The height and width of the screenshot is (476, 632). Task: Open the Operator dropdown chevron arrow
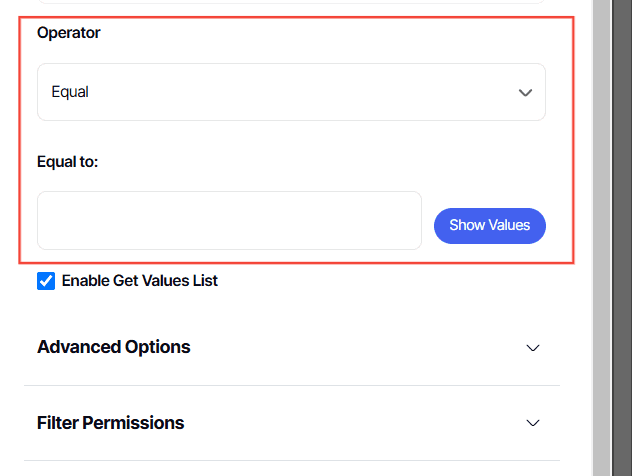pyautogui.click(x=525, y=93)
